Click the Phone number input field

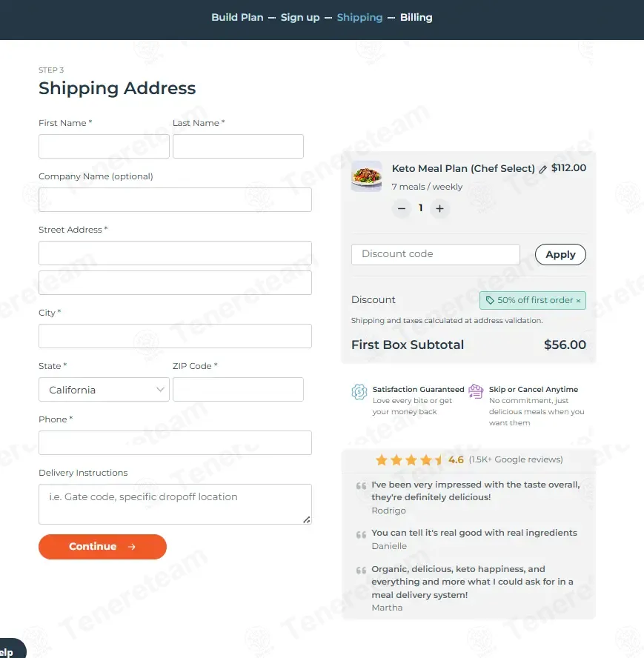click(175, 442)
